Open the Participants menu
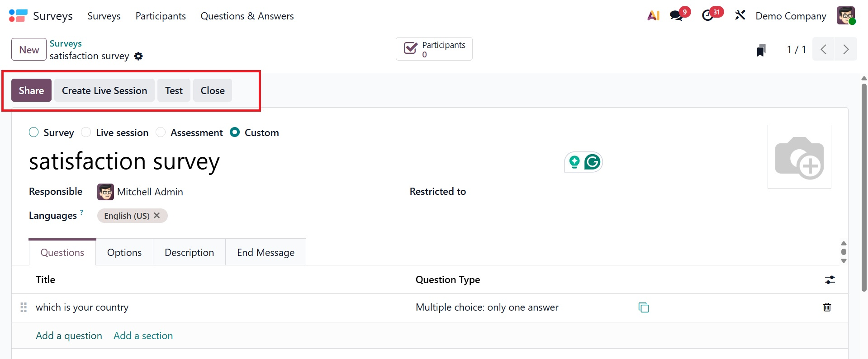The width and height of the screenshot is (868, 359). click(x=161, y=16)
